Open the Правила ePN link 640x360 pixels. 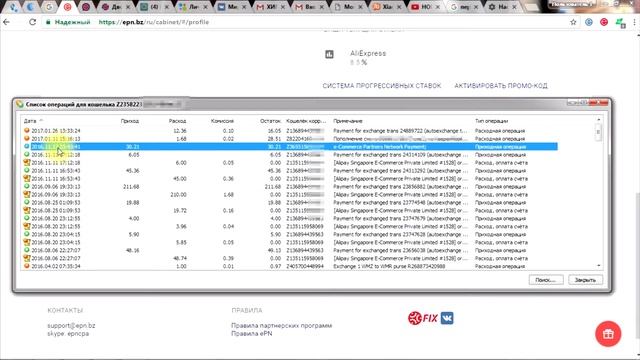pyautogui.click(x=251, y=333)
